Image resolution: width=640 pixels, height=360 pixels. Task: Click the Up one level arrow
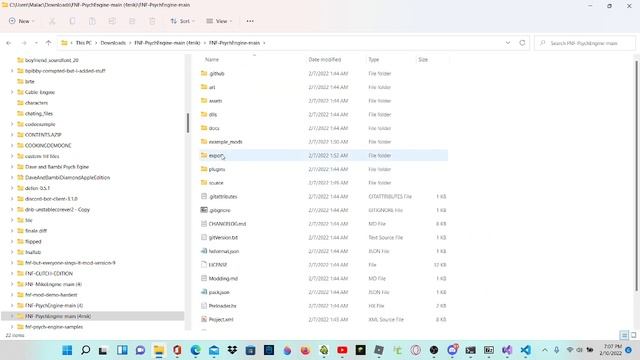[x=48, y=43]
